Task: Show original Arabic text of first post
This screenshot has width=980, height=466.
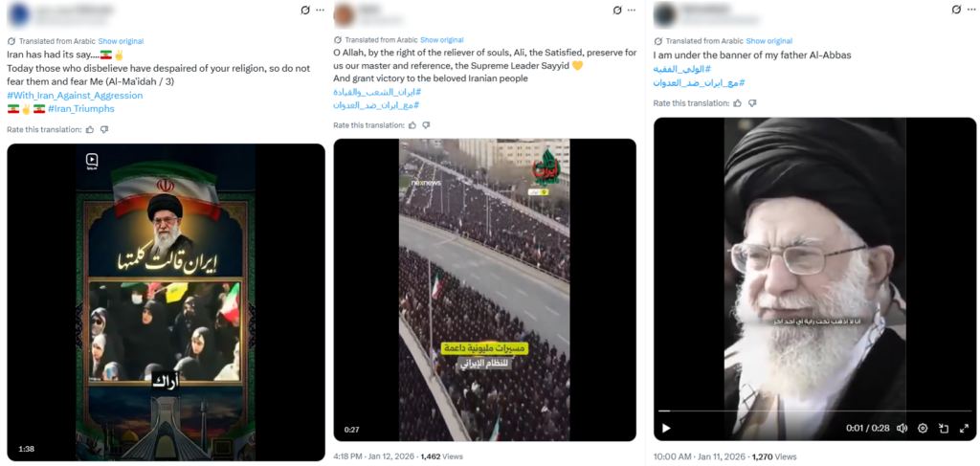Action: (121, 41)
